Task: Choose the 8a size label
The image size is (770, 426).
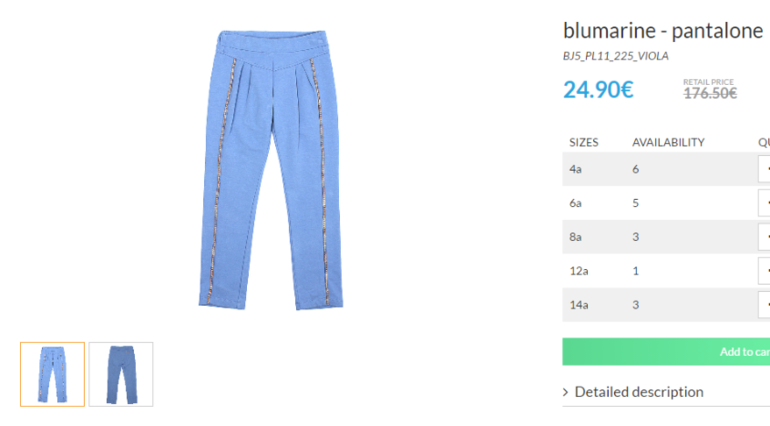Action: point(576,237)
